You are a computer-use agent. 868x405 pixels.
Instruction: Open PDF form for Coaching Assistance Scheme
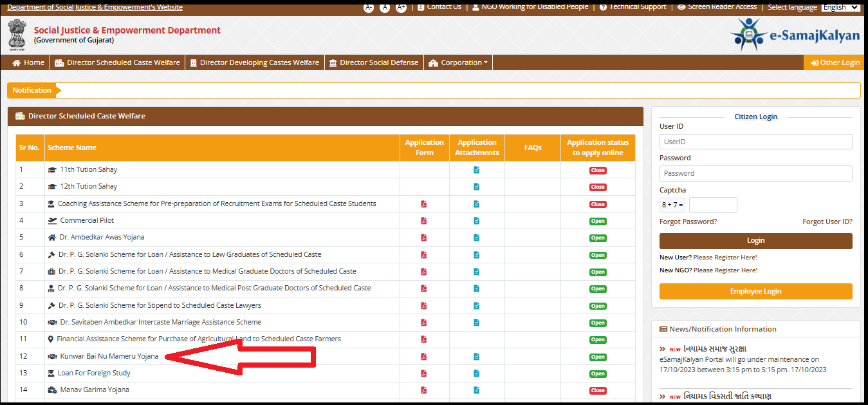point(424,204)
